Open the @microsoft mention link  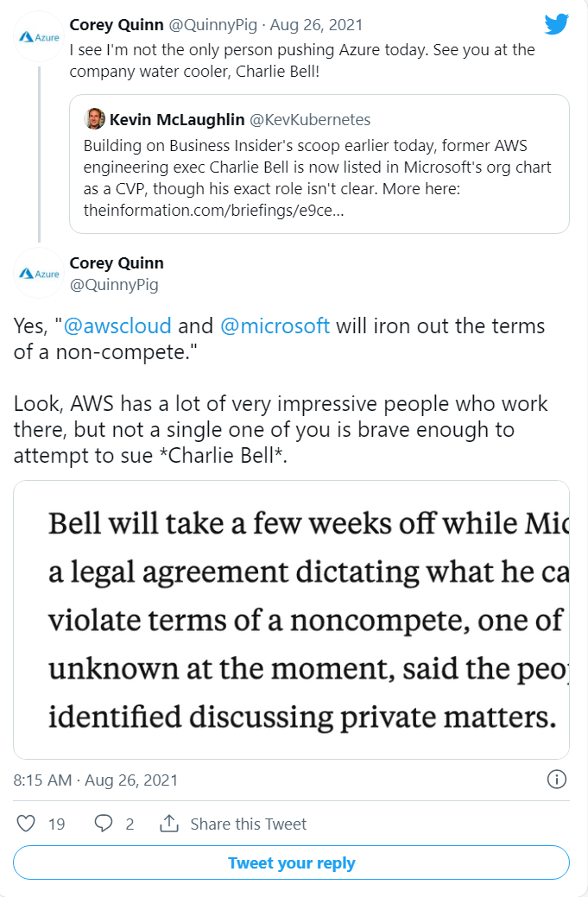(x=275, y=326)
